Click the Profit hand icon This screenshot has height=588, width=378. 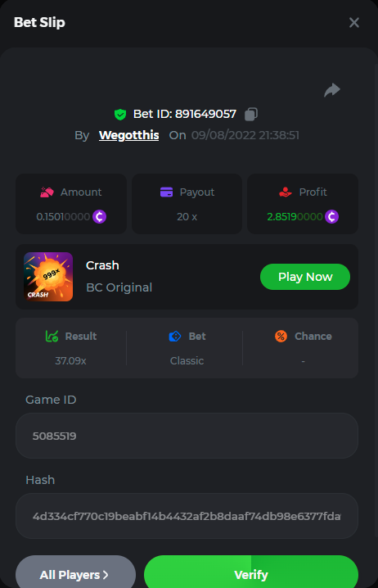pyautogui.click(x=285, y=192)
